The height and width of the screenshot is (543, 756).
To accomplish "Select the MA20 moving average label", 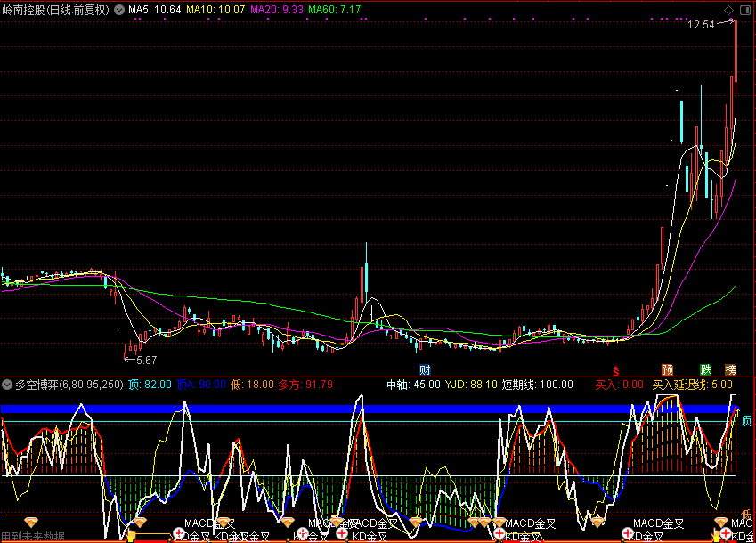I will [276, 10].
